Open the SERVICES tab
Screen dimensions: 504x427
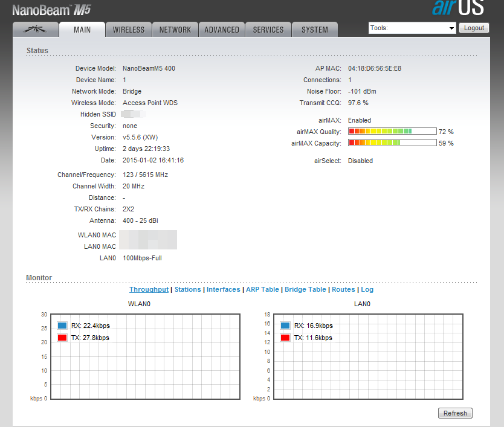[268, 30]
